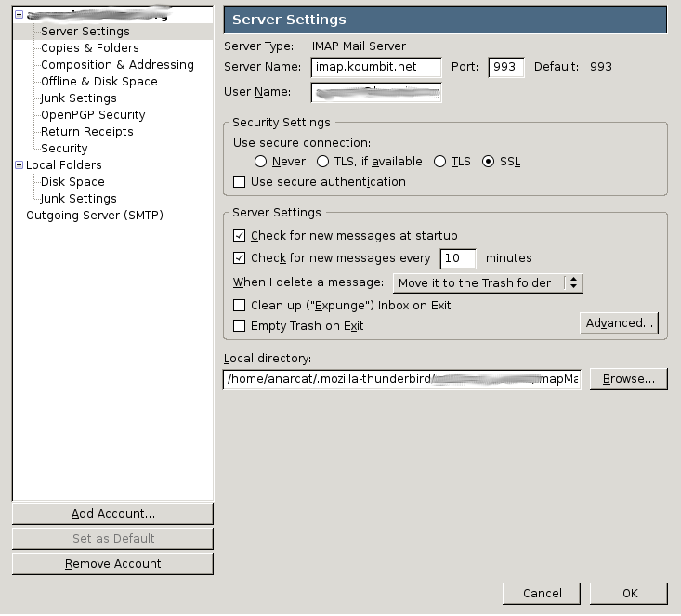Image resolution: width=681 pixels, height=616 pixels.
Task: Collapse the Local Folders tree node
Action: 19,165
